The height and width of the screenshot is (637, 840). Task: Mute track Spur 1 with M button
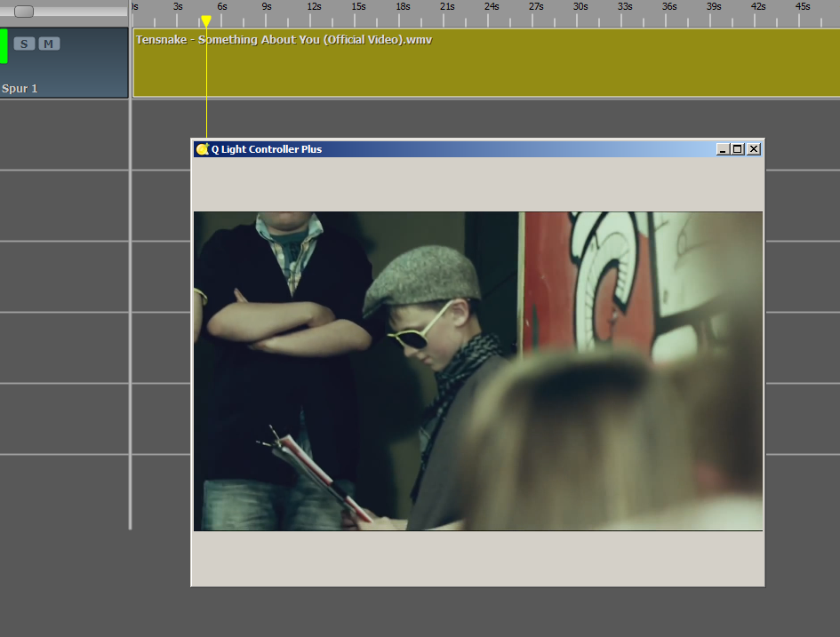tap(49, 44)
